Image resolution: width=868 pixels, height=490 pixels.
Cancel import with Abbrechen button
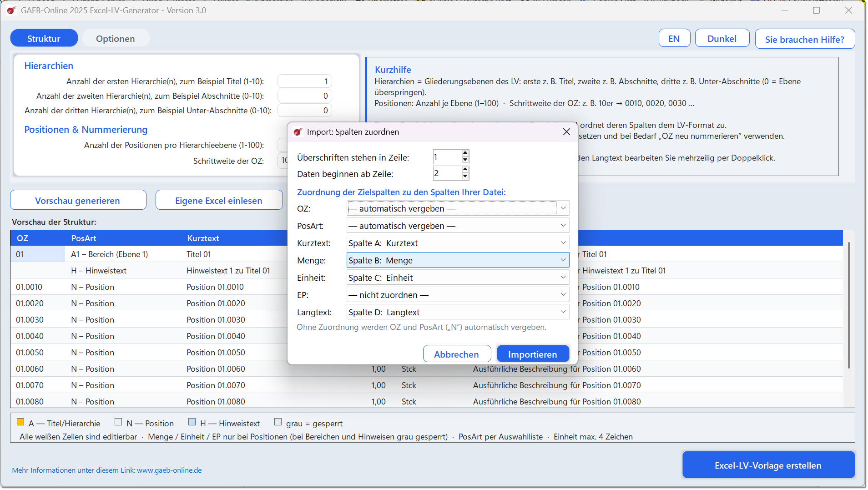coord(457,354)
